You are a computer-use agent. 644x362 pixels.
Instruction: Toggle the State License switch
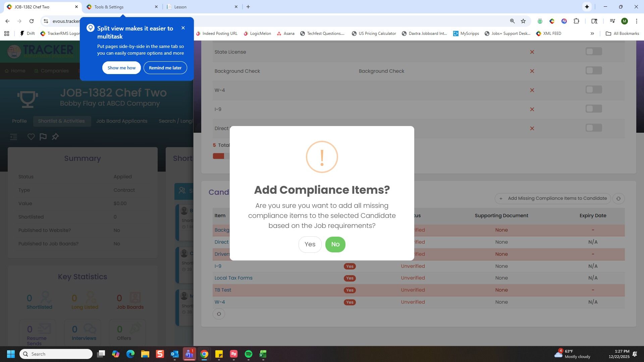593,52
